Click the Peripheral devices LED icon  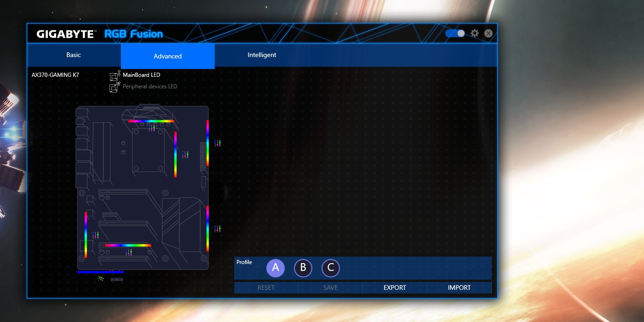pos(115,87)
